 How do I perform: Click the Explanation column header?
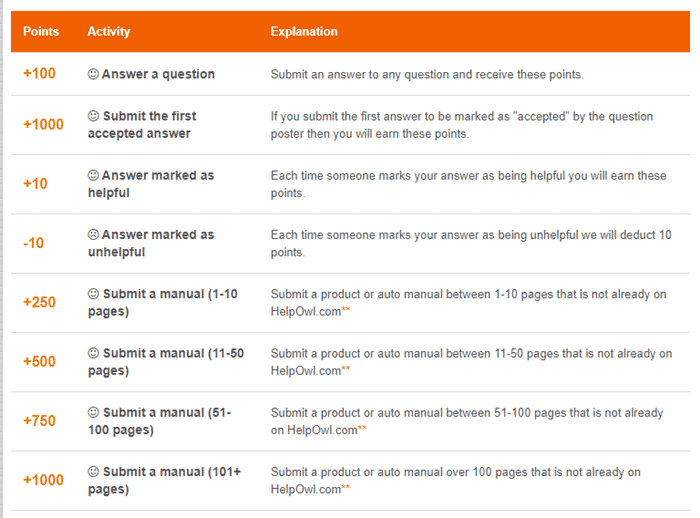pyautogui.click(x=304, y=31)
